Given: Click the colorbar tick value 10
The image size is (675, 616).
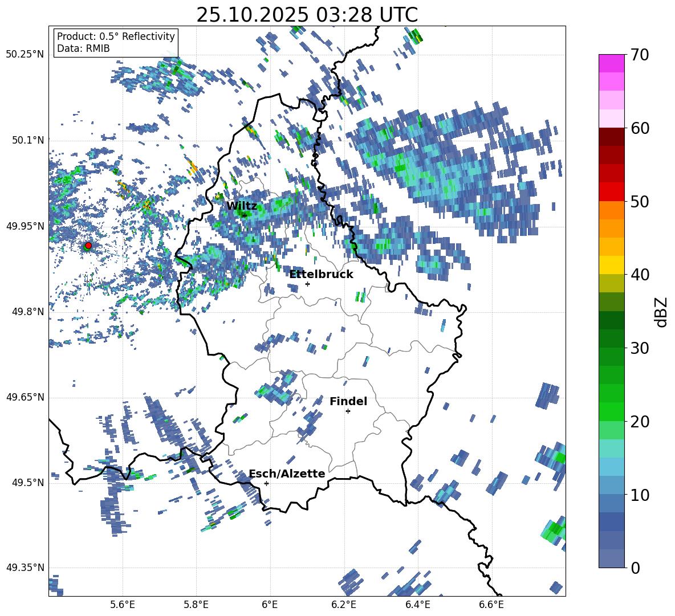Looking at the screenshot, I should [x=640, y=495].
